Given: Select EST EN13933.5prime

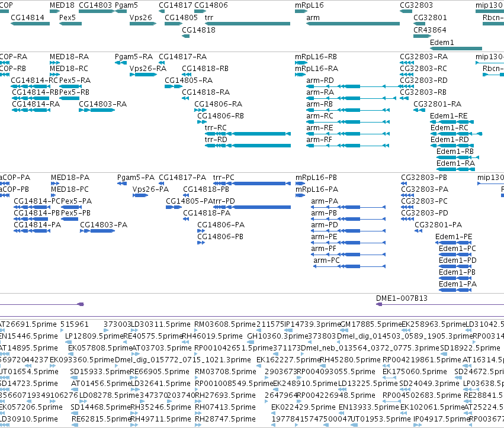Looking at the screenshot, I should tap(369, 407).
